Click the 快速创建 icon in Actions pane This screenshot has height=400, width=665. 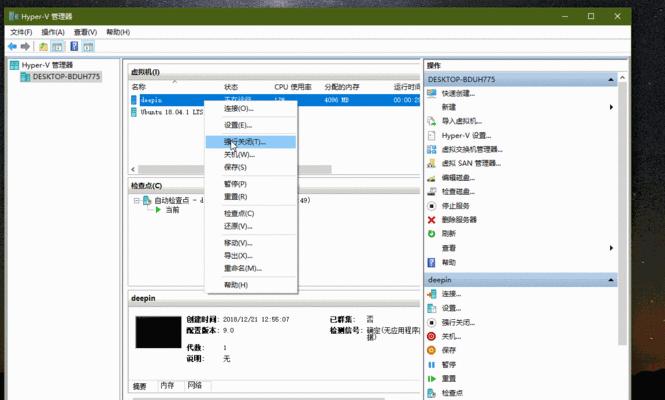point(432,93)
